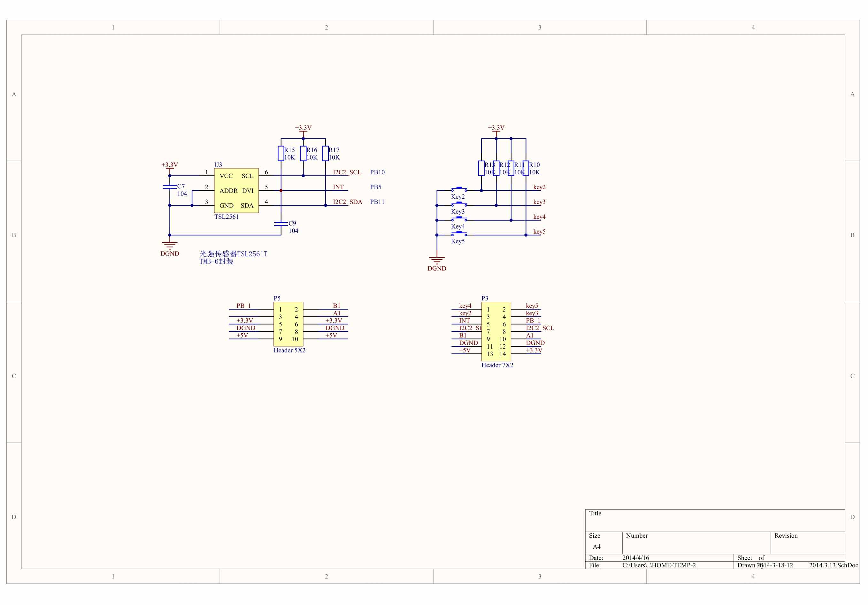Click +5V net label on P3 header
Screen dimensions: 868x605
pos(465,350)
